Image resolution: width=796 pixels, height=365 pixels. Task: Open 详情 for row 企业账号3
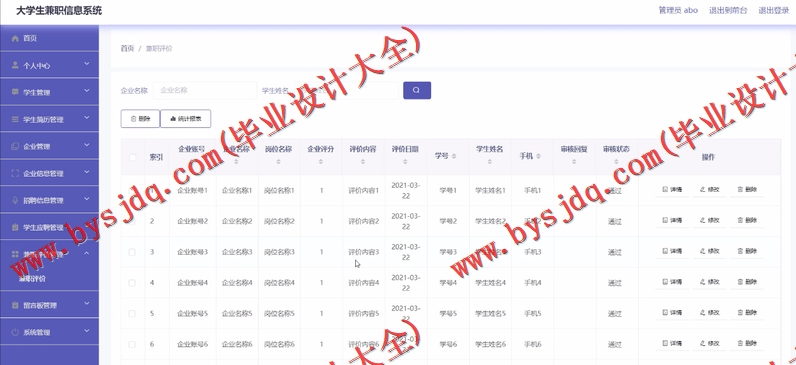point(672,251)
